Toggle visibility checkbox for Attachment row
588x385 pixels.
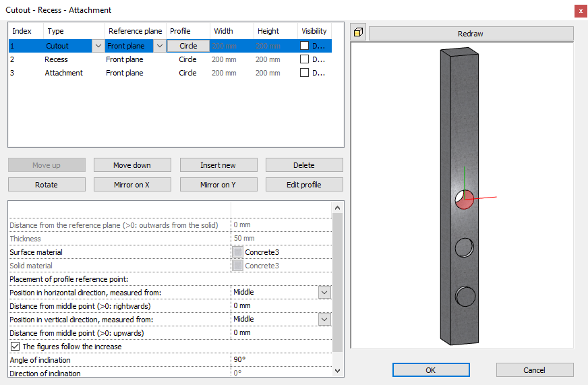(305, 73)
